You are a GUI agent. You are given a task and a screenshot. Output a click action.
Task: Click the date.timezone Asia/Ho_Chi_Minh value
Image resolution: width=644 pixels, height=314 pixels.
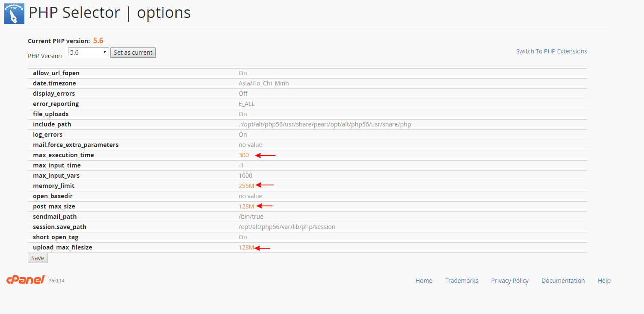click(x=263, y=83)
